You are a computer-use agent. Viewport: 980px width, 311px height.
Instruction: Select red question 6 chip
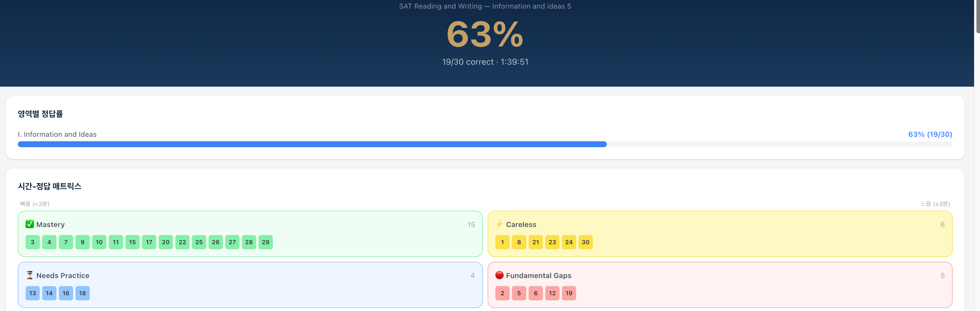coord(536,293)
